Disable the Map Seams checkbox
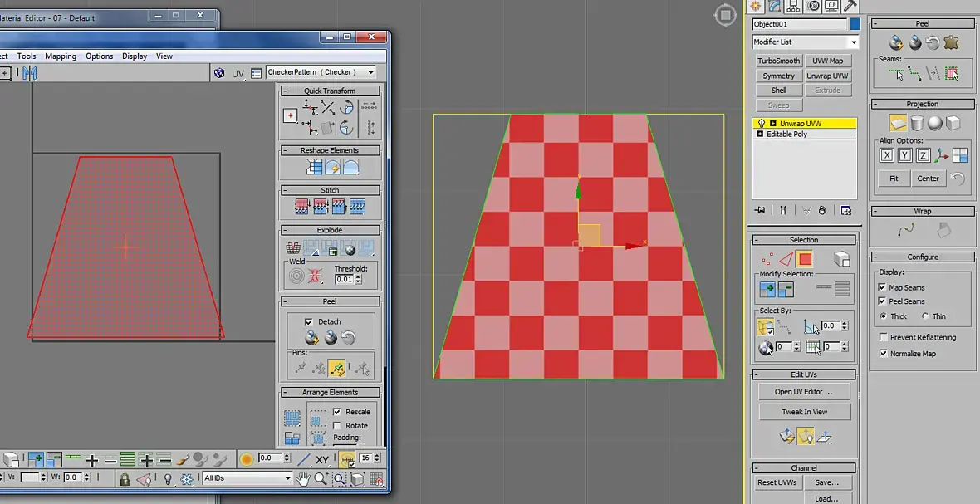 click(882, 287)
